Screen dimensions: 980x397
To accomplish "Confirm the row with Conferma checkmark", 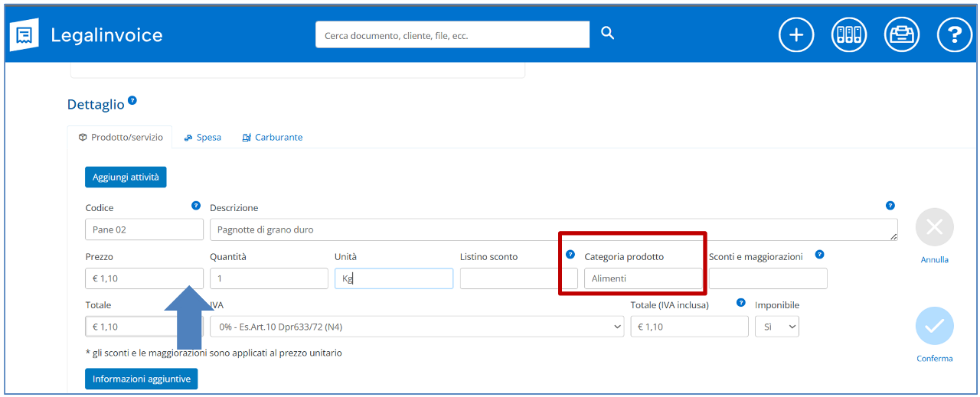I will click(934, 327).
